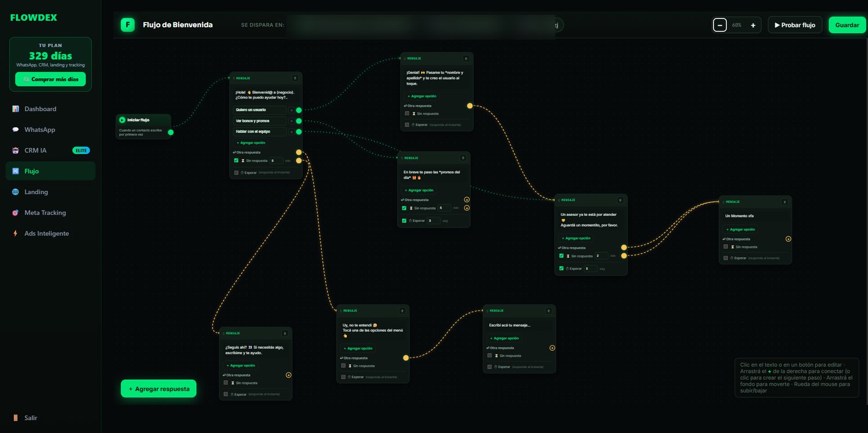The image size is (868, 433).
Task: Check 'Sin respuesta' on '¡Genial! Pasame' node
Action: [x=407, y=113]
